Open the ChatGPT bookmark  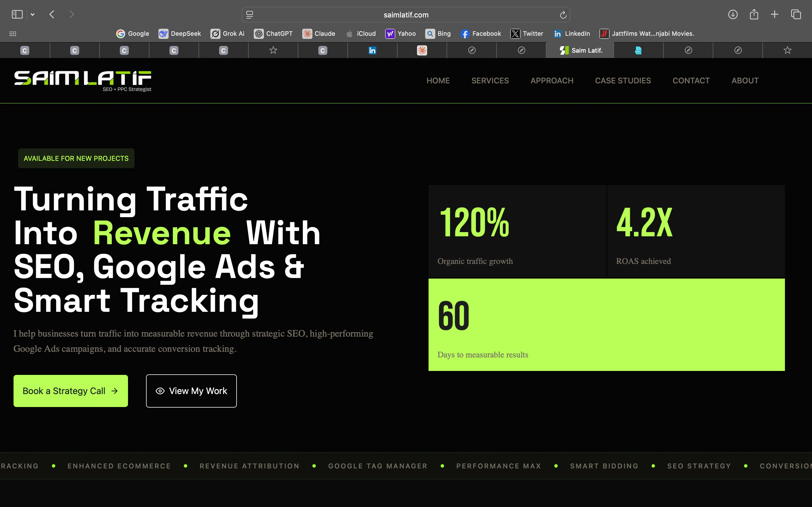click(x=273, y=34)
